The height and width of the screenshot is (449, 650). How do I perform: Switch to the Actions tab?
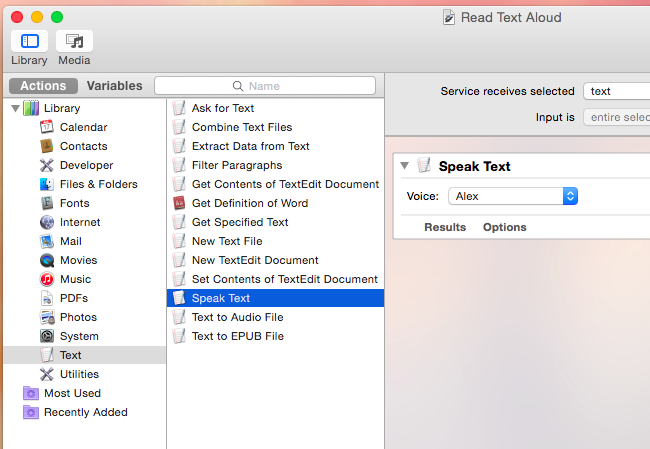43,86
